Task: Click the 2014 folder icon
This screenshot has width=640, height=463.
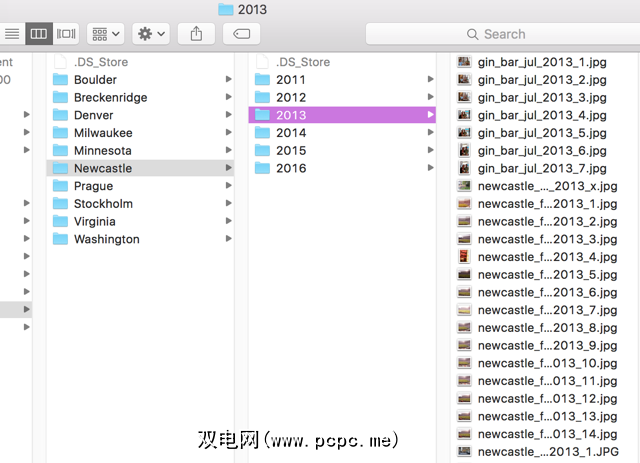Action: (x=262, y=132)
